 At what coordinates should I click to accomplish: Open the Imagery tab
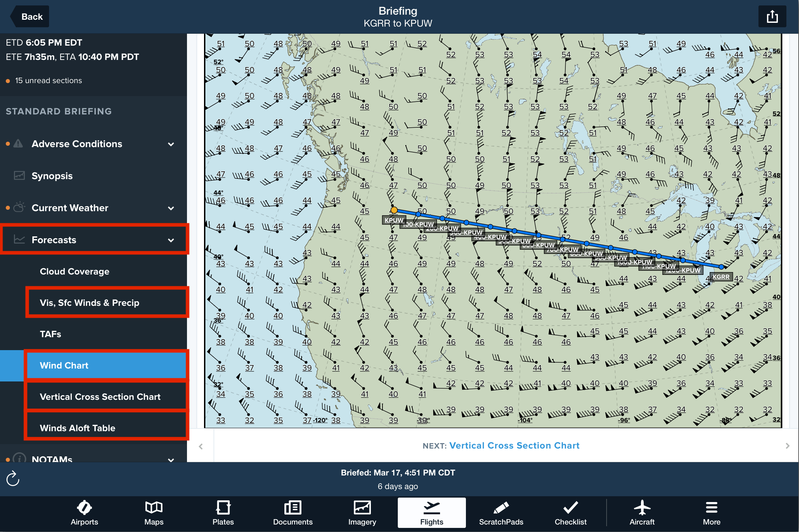coord(362,513)
